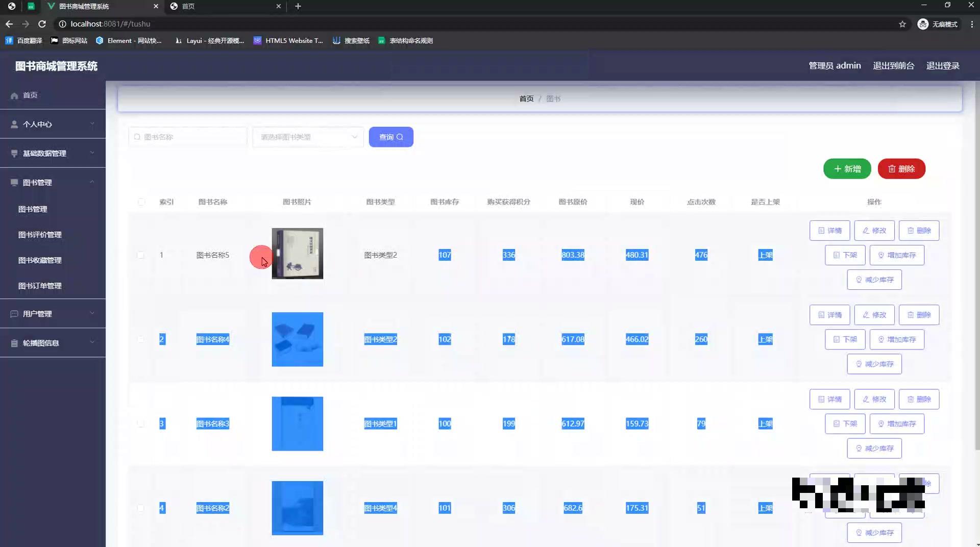Click 减少库存 for 图书名称2
The image size is (980, 547).
coord(874,533)
